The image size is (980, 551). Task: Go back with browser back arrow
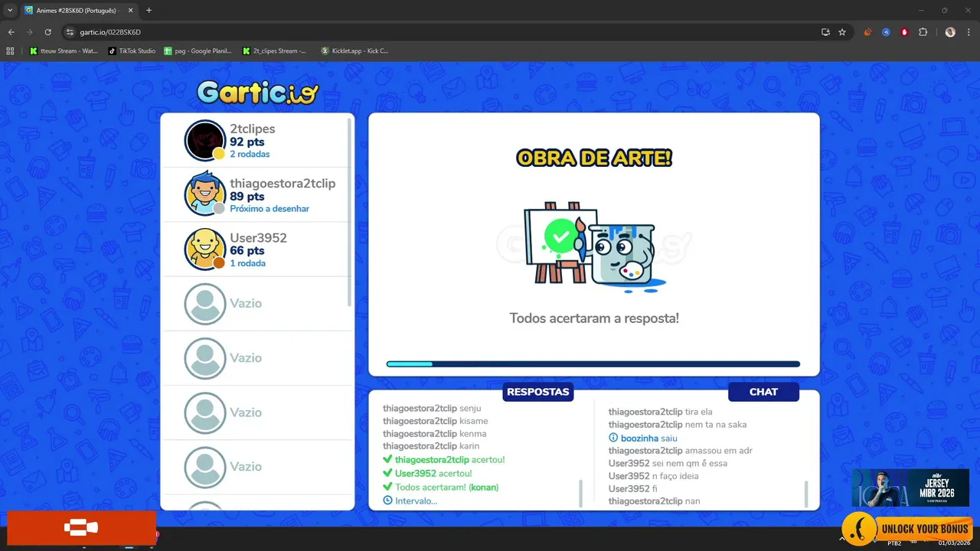[11, 32]
